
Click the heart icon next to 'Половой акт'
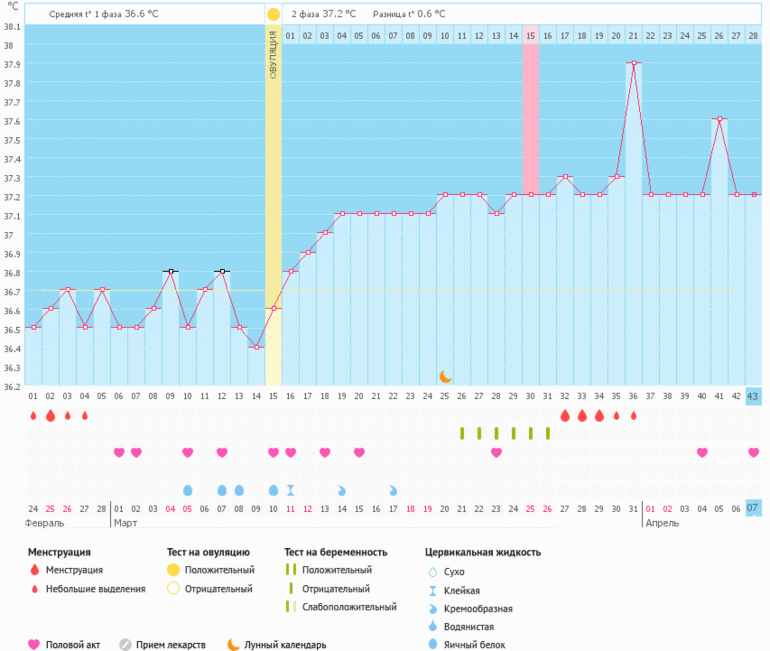tap(33, 645)
